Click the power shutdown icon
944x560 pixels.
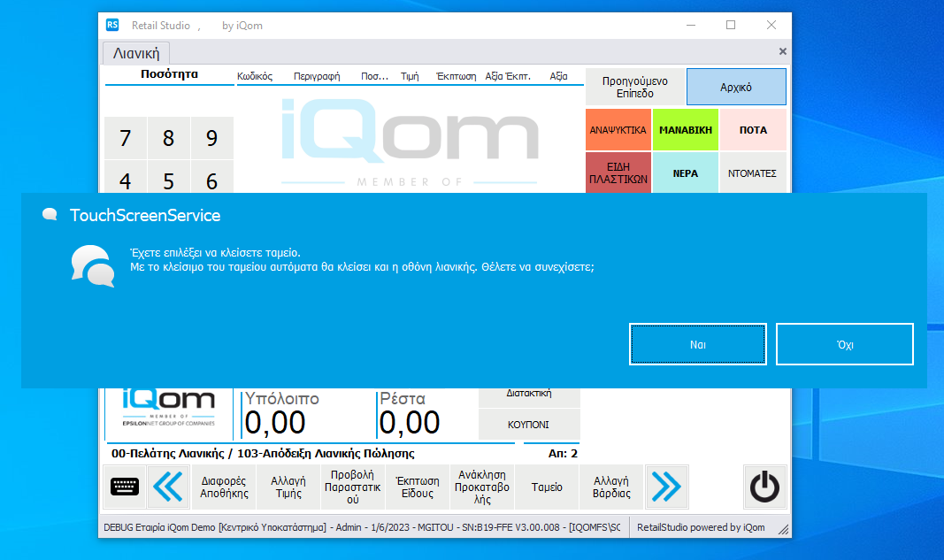[x=764, y=487]
